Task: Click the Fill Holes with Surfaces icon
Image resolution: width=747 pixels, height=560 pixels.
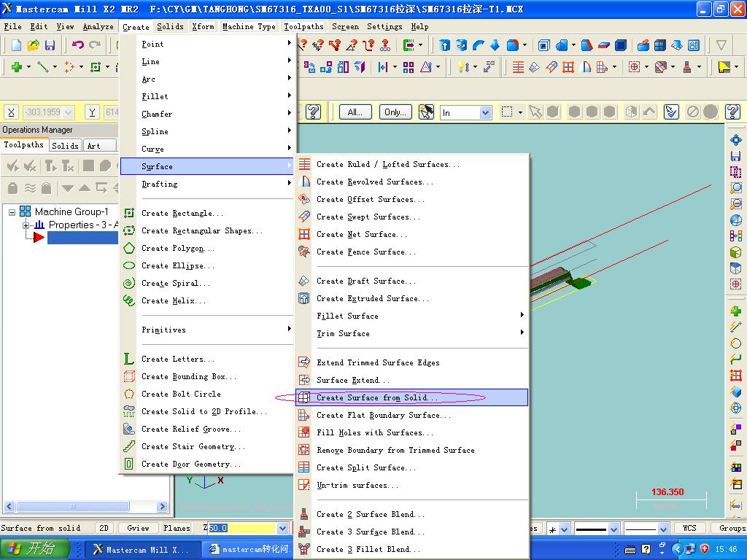Action: (x=304, y=432)
